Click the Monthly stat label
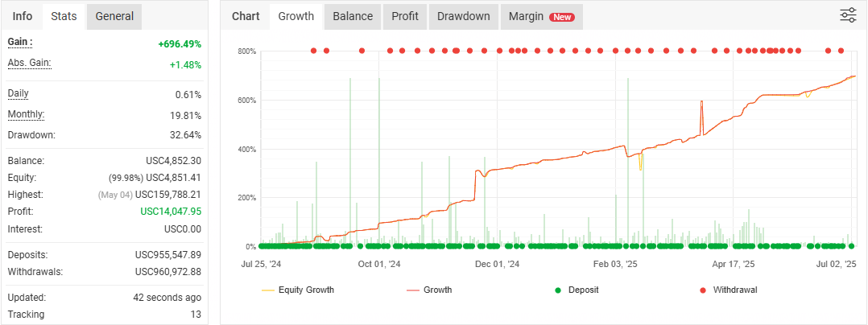The height and width of the screenshot is (325, 868). coord(26,114)
